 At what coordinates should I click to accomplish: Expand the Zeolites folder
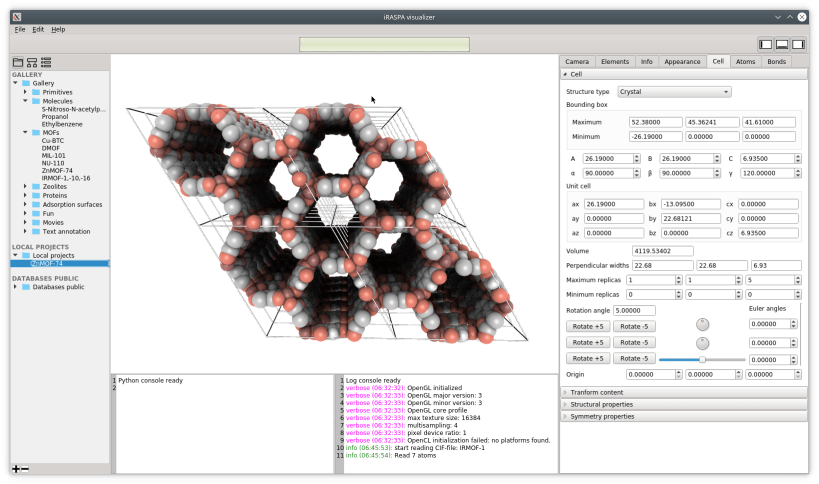[25, 186]
